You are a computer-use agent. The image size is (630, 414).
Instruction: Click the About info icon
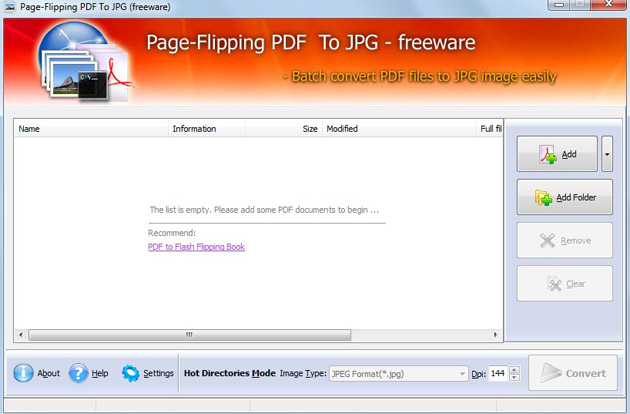[x=23, y=373]
